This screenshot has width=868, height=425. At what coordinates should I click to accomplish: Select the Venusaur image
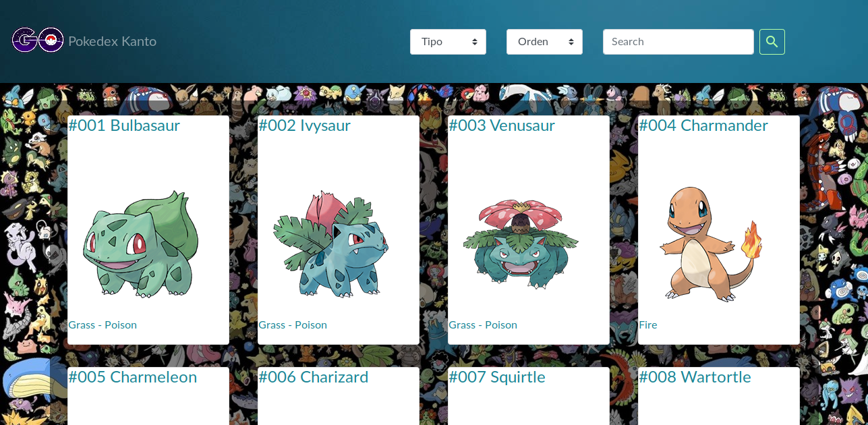(521, 244)
